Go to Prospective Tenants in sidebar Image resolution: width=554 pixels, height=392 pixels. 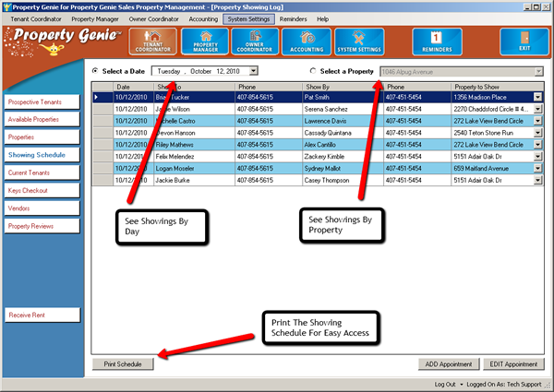point(42,102)
